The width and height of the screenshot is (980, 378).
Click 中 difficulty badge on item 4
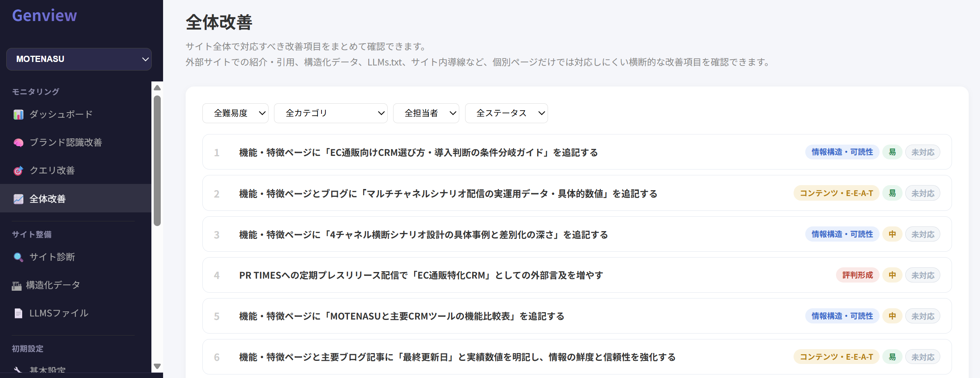tap(892, 275)
